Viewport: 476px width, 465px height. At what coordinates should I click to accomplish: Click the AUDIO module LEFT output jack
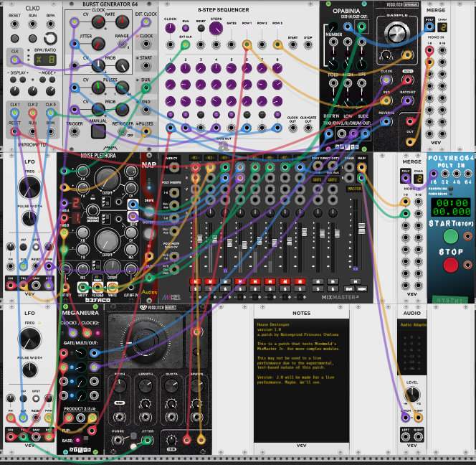tap(406, 437)
